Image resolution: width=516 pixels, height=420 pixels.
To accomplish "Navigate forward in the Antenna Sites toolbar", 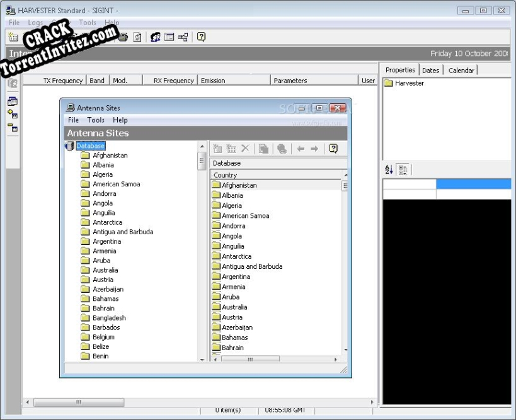I will 314,149.
